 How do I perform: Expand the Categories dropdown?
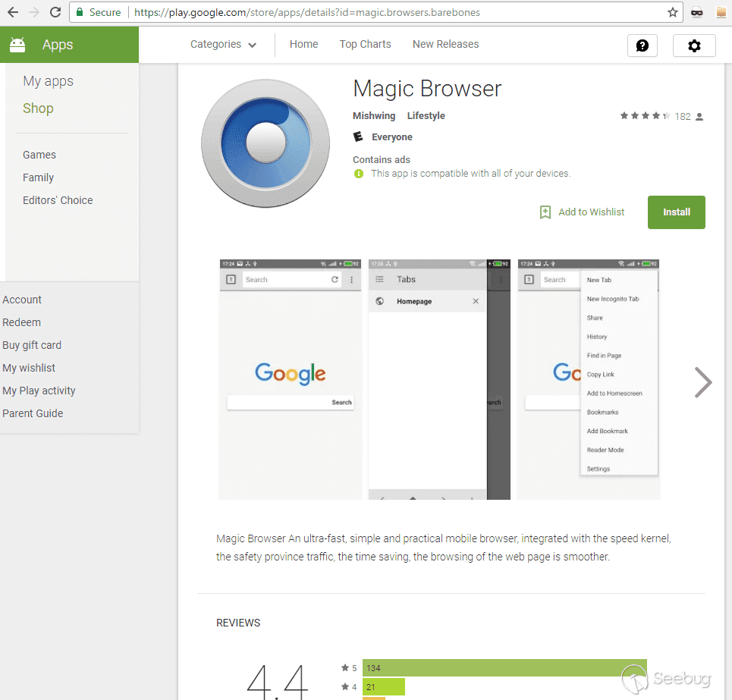click(223, 44)
